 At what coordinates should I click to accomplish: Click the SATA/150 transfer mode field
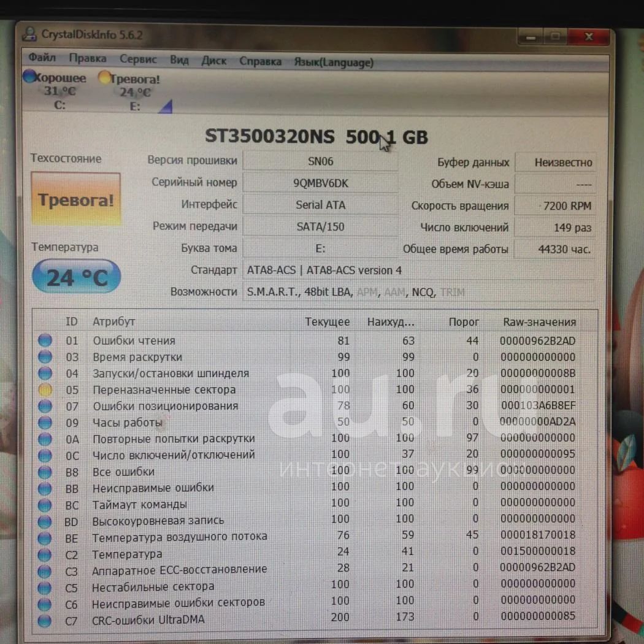(320, 227)
